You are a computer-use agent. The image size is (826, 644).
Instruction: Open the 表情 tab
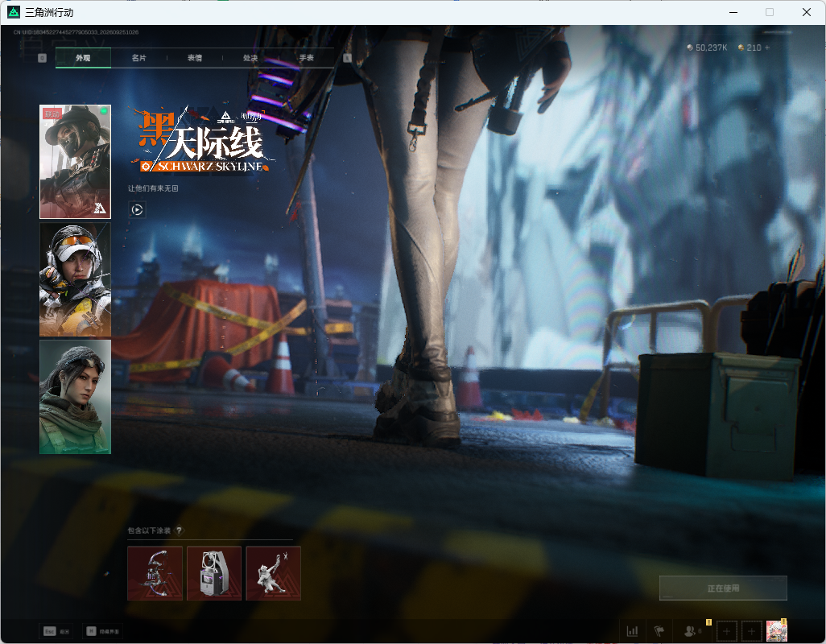coord(195,58)
